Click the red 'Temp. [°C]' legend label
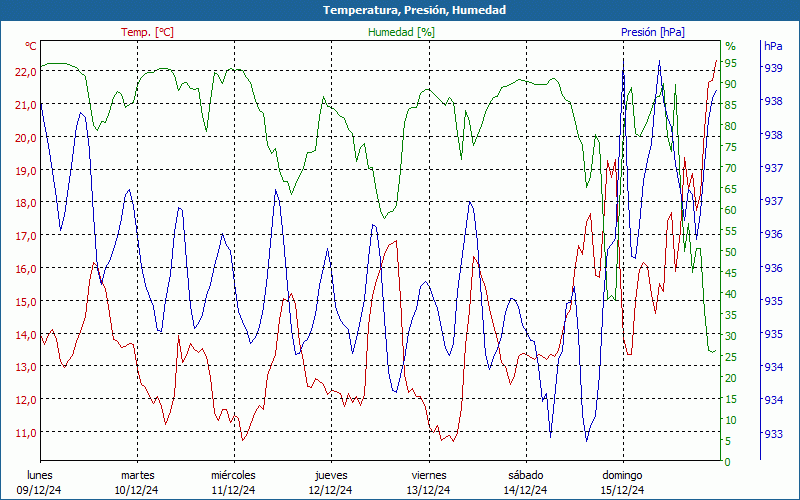800x500 pixels. pyautogui.click(x=147, y=32)
